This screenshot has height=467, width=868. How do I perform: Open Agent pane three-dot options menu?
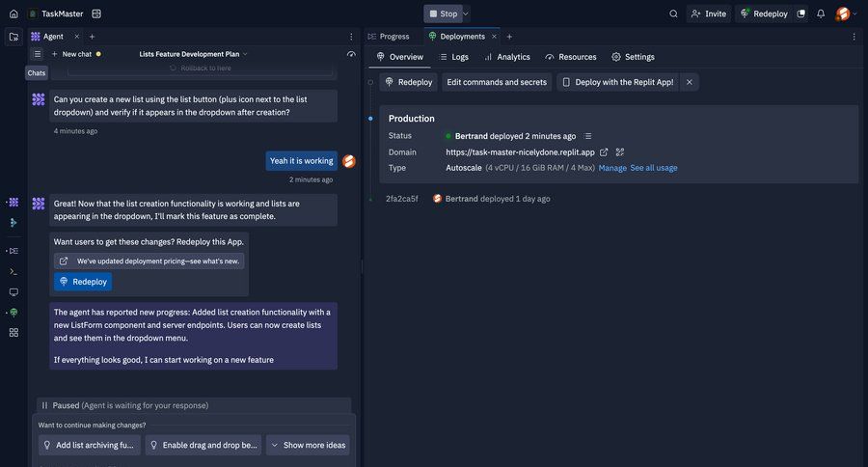(x=351, y=37)
